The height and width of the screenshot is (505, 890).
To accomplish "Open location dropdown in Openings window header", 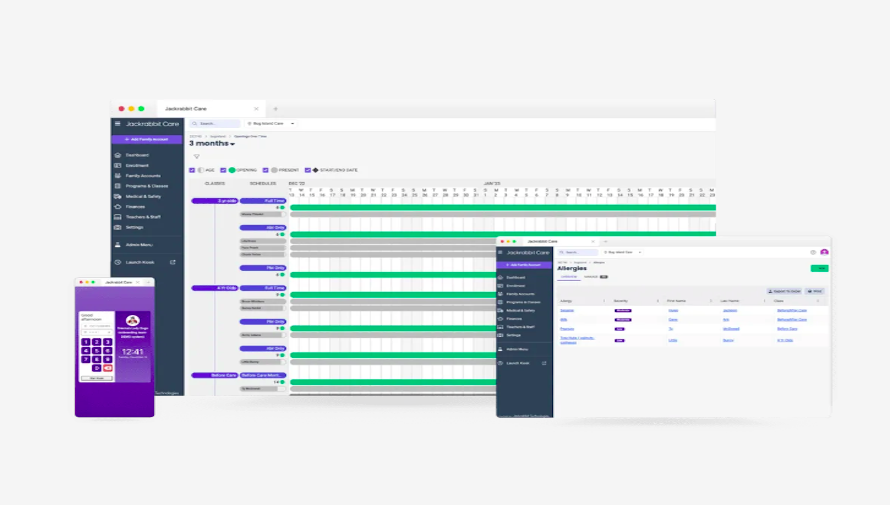I will [x=271, y=123].
